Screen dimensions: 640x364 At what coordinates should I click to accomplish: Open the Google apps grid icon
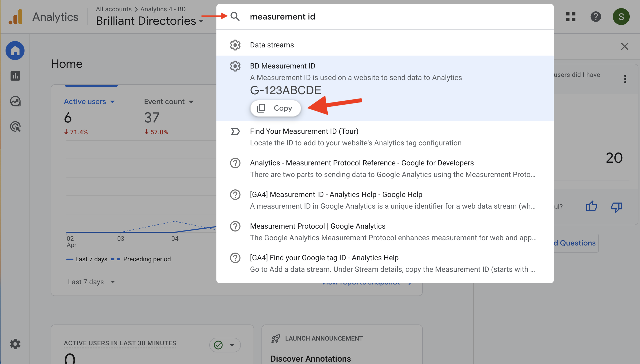pyautogui.click(x=570, y=17)
